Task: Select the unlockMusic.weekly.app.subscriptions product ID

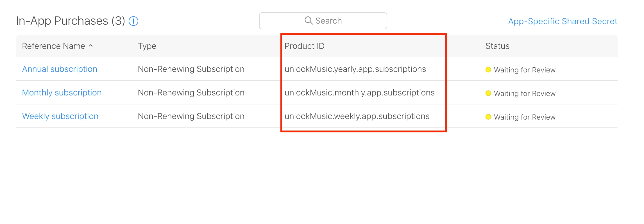Action: coord(357,116)
